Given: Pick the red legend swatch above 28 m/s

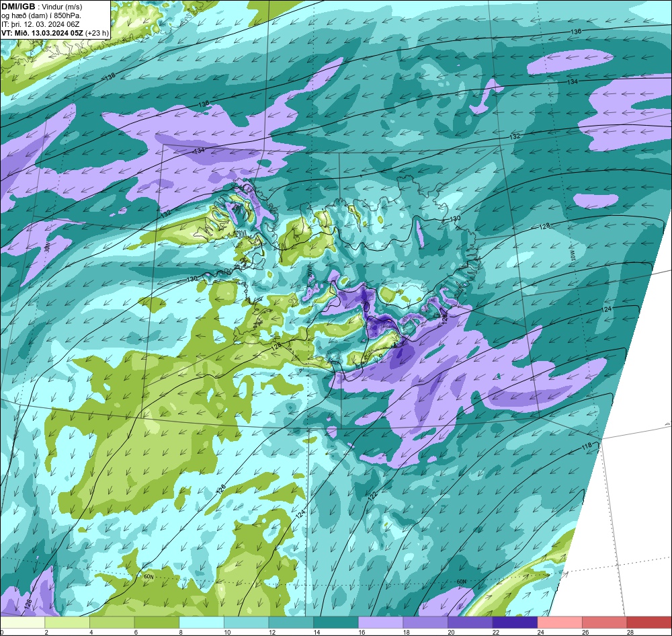Looking at the screenshot, I should [649, 623].
